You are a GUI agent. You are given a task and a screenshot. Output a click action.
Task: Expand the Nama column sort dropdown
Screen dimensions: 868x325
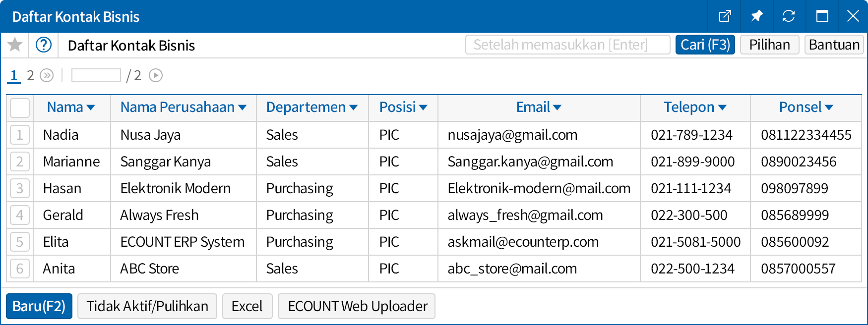[x=91, y=108]
